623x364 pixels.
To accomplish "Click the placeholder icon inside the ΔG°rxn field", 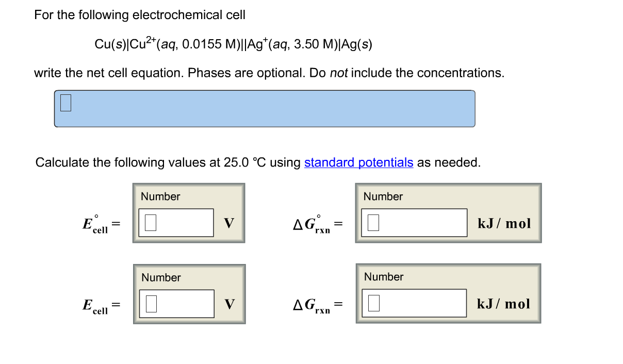I will tap(373, 222).
